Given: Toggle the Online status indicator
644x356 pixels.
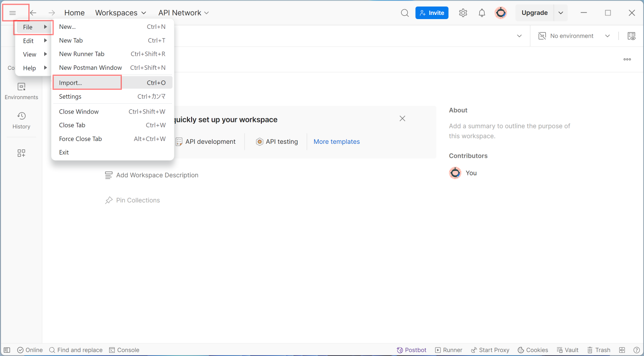Looking at the screenshot, I should tap(29, 349).
